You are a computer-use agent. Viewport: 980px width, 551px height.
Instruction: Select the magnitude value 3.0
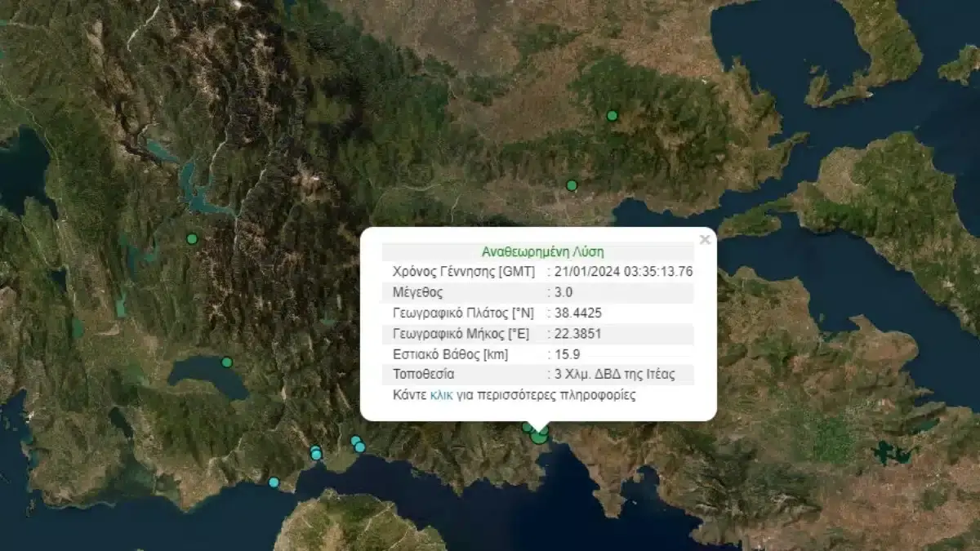(563, 292)
